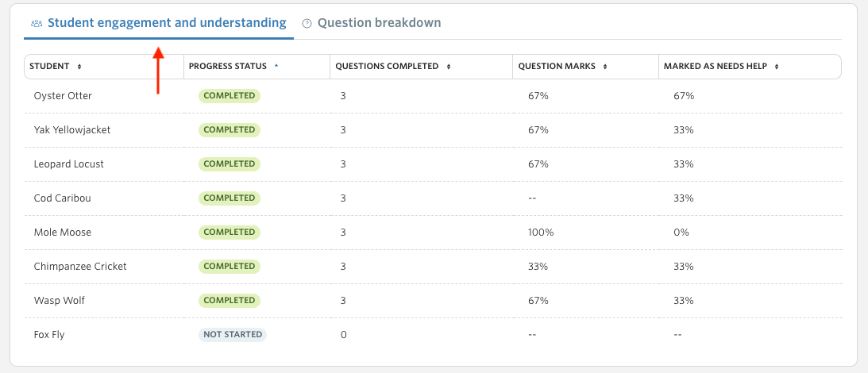
Task: Click the sort icon beside Question Marks
Action: click(x=605, y=67)
